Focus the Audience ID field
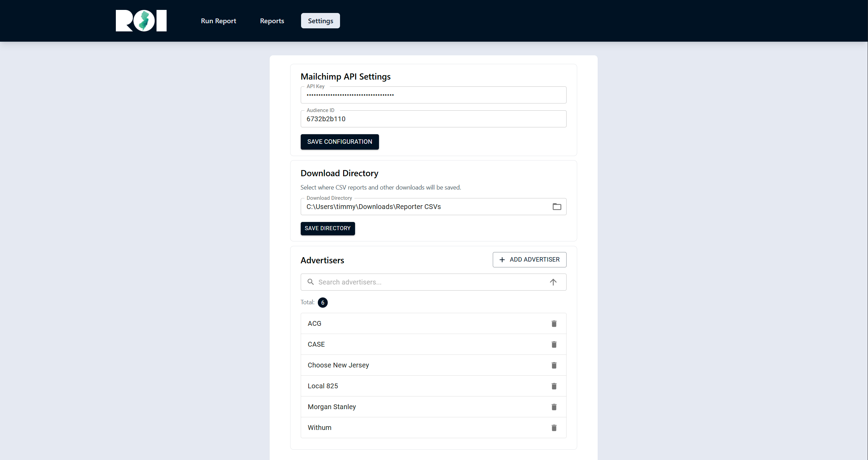The image size is (868, 460). [433, 119]
